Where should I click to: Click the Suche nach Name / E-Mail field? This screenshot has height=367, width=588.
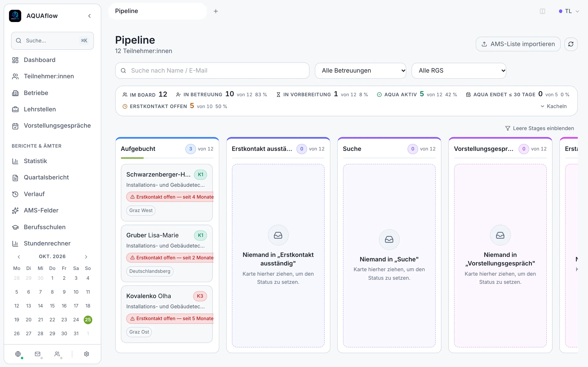coord(212,71)
